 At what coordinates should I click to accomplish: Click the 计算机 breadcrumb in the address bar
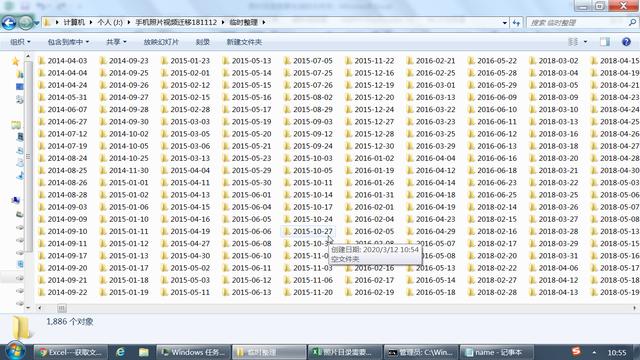click(x=74, y=22)
